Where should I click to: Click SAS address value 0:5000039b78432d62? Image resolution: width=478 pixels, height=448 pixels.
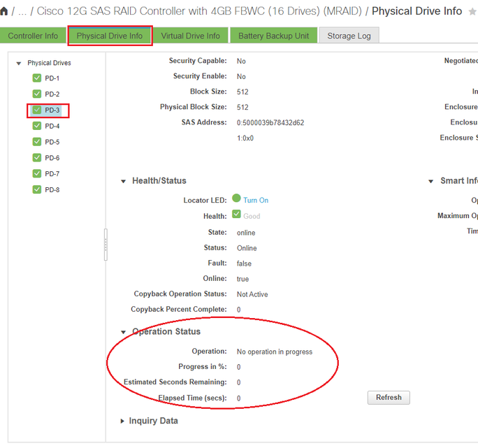(270, 122)
